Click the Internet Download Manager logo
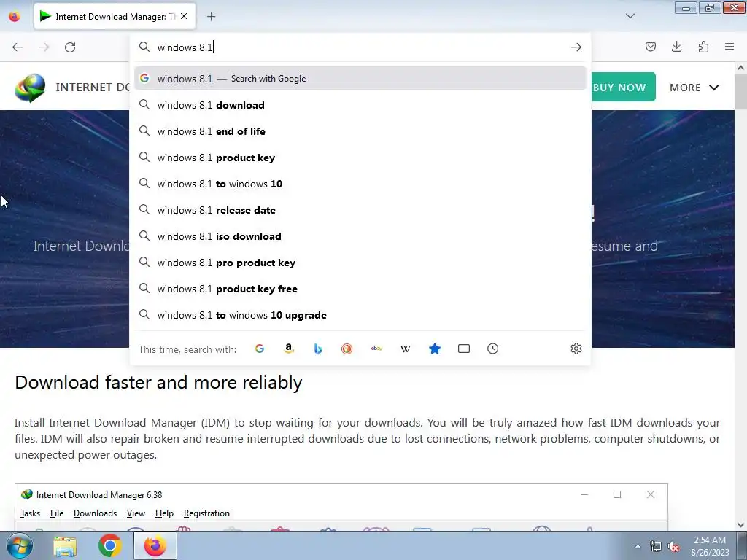The height and width of the screenshot is (560, 747). click(30, 87)
